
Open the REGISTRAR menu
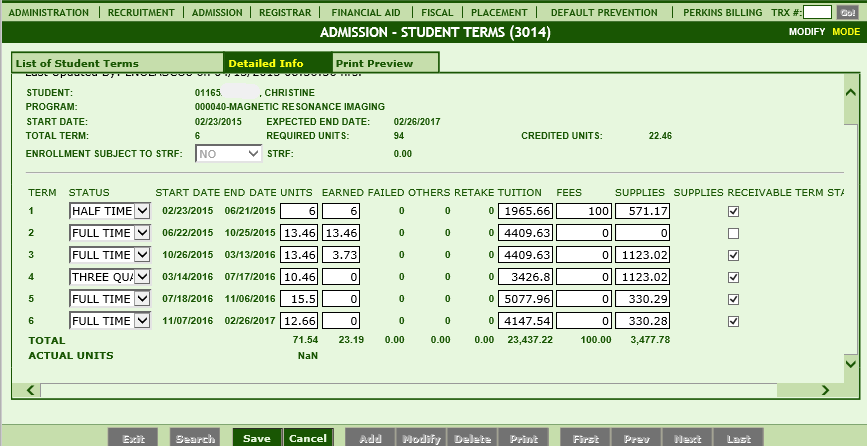(285, 12)
